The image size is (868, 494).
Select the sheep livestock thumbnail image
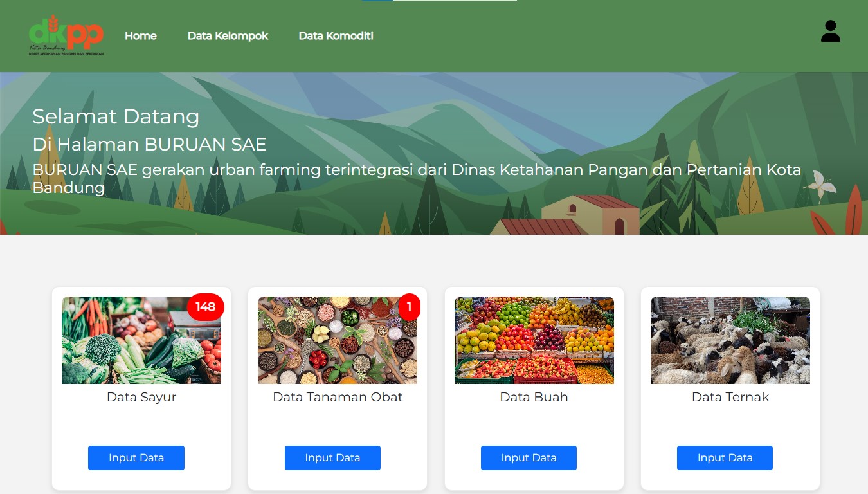[730, 340]
